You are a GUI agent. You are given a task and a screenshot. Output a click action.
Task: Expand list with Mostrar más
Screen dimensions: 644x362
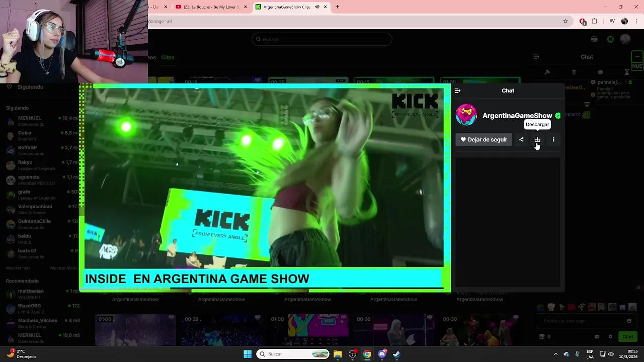tap(18, 268)
